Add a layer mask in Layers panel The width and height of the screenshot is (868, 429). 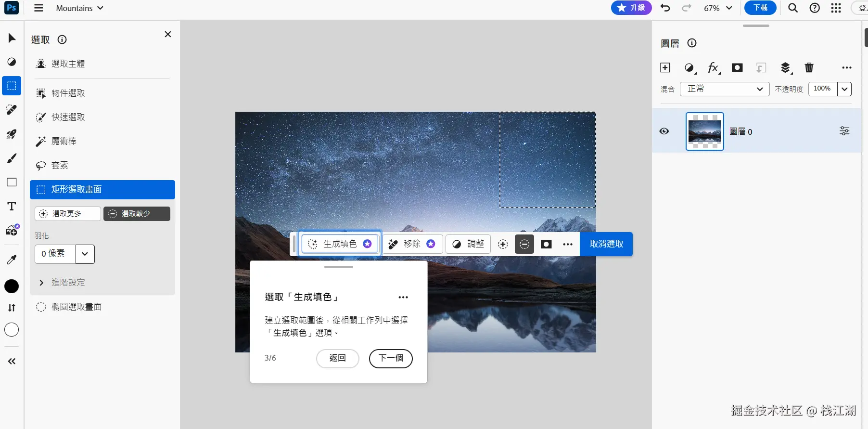point(737,67)
